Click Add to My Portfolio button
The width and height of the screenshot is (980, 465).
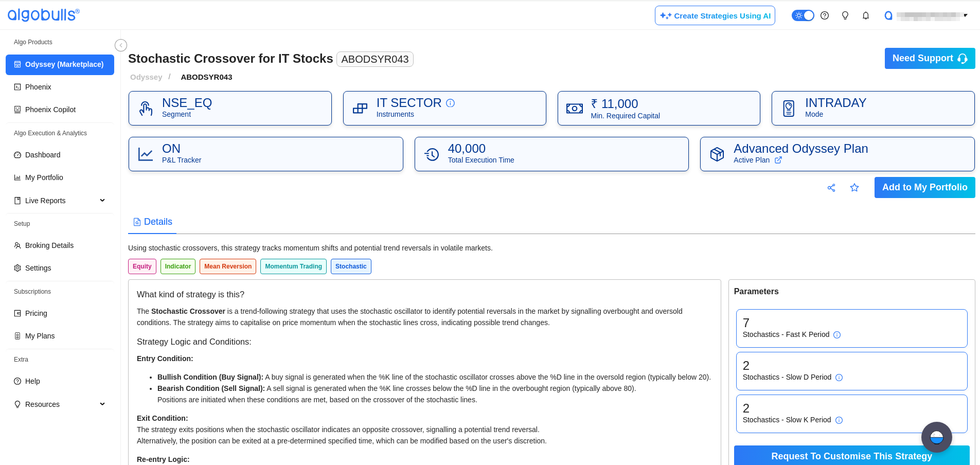(924, 187)
